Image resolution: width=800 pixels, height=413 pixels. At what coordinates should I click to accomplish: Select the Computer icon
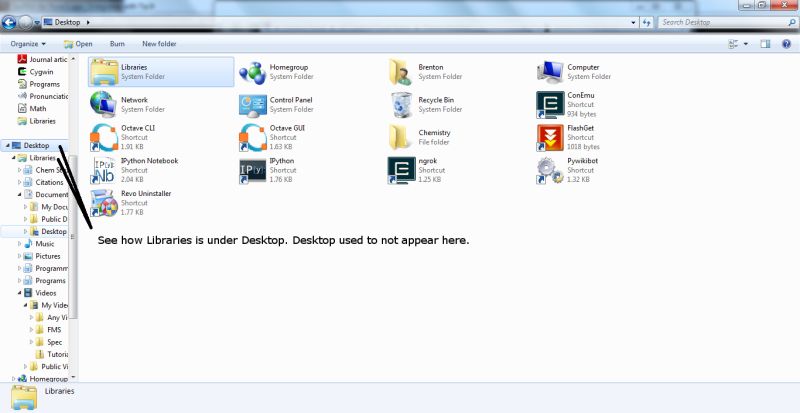tap(550, 72)
